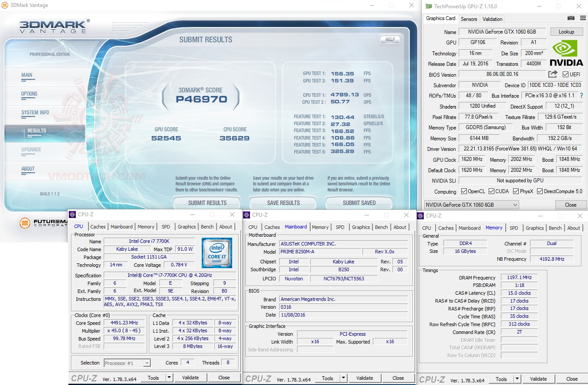Toggle the CUDA checkbox in GPU-Z
This screenshot has height=385, width=588.
491,191
